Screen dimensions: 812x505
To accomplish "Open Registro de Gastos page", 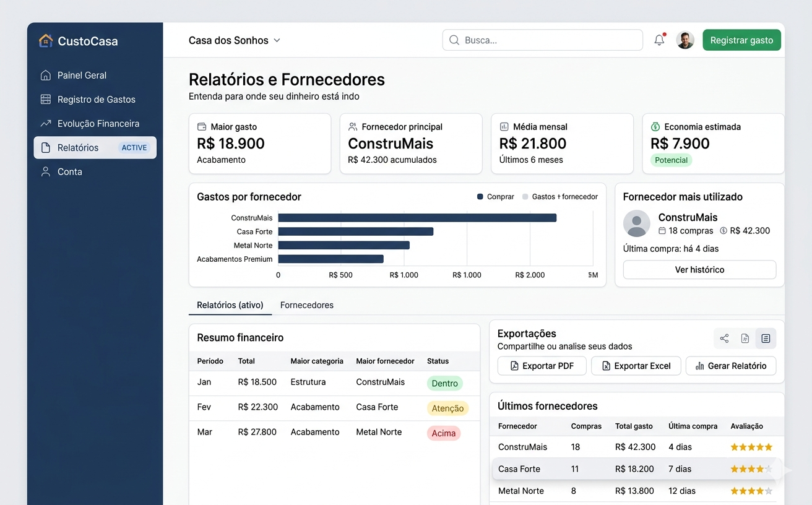I will point(95,99).
